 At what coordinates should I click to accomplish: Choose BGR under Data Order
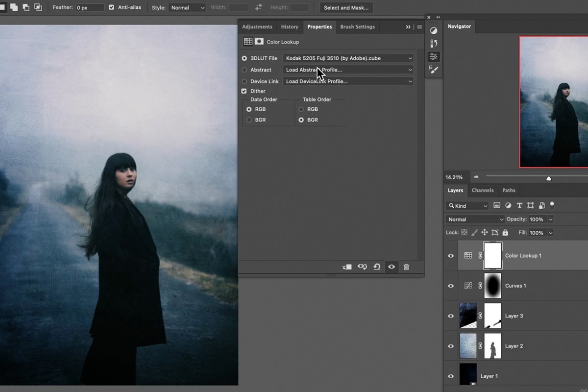(x=249, y=120)
